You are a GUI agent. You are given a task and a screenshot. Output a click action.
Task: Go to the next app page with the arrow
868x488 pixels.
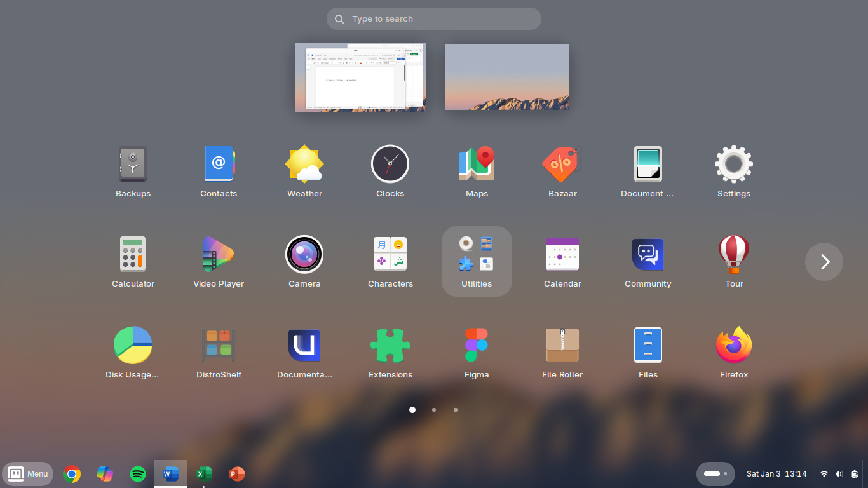point(824,261)
